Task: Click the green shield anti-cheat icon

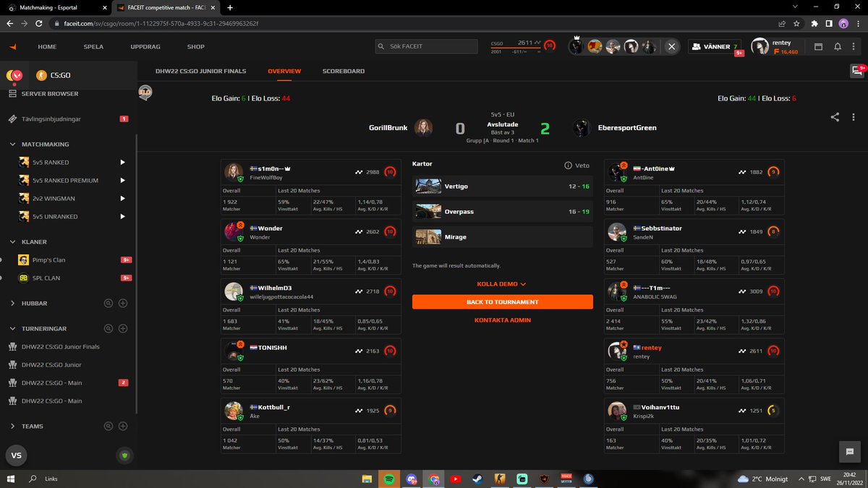Action: click(x=123, y=455)
